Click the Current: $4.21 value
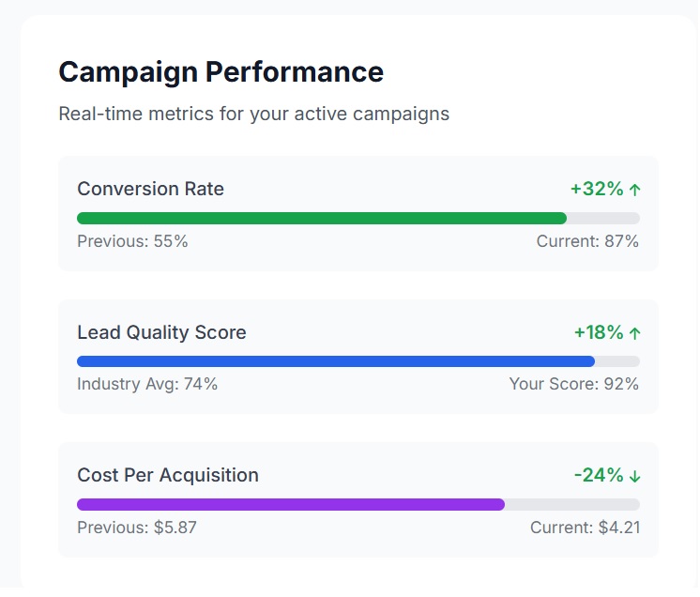 (x=585, y=528)
